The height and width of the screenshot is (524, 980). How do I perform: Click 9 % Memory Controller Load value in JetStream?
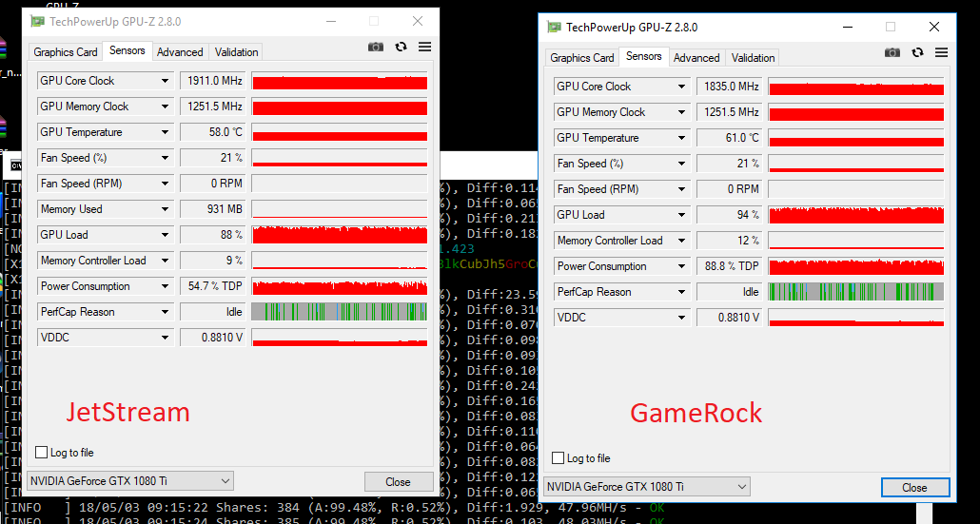pos(213,261)
